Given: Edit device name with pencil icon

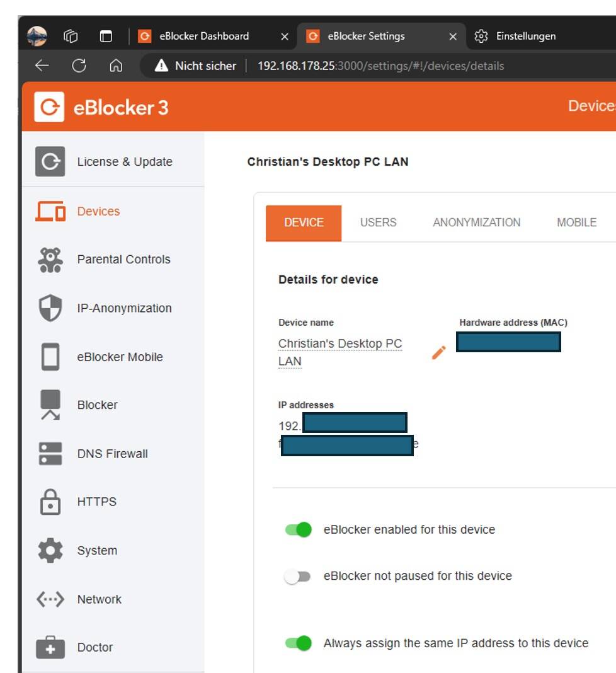Looking at the screenshot, I should 438,352.
